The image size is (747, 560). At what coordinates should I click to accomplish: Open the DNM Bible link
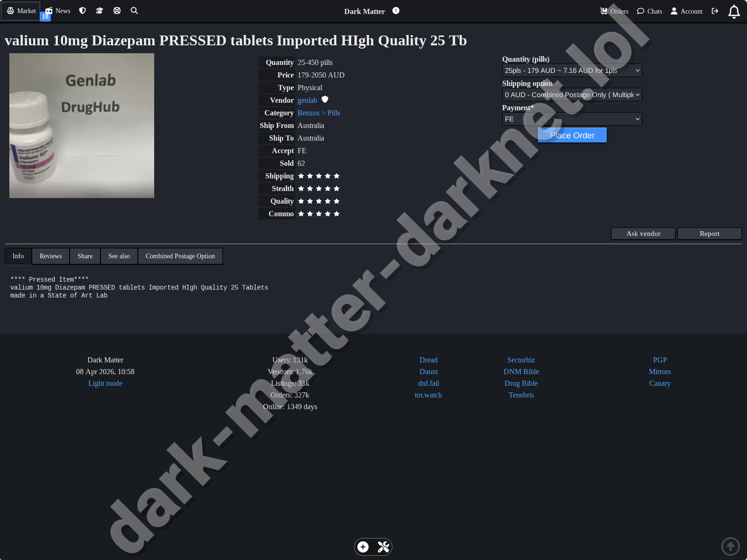[521, 372]
